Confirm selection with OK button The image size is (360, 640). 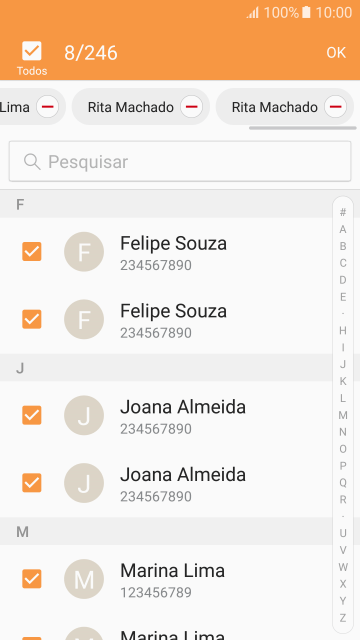(336, 53)
